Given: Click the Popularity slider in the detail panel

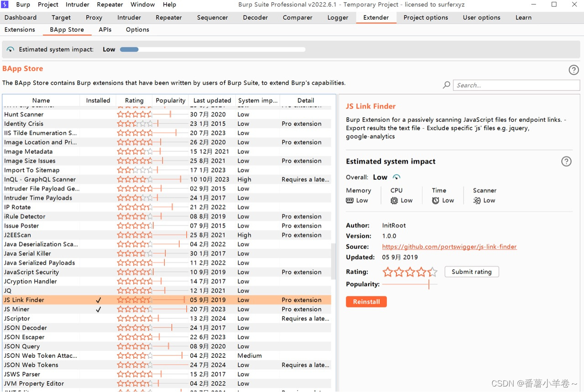Looking at the screenshot, I should pos(410,284).
